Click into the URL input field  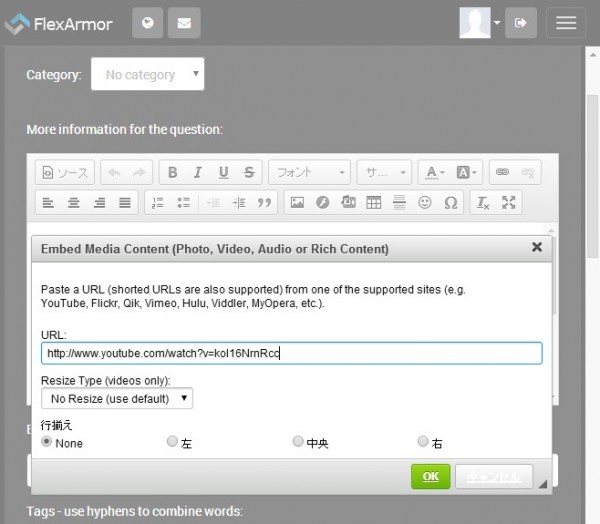tap(291, 353)
